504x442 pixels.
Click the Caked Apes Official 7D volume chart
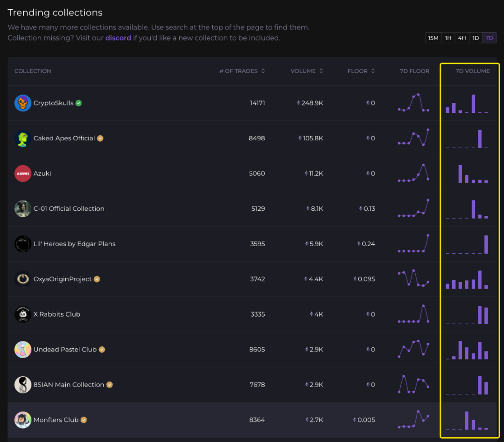point(467,139)
